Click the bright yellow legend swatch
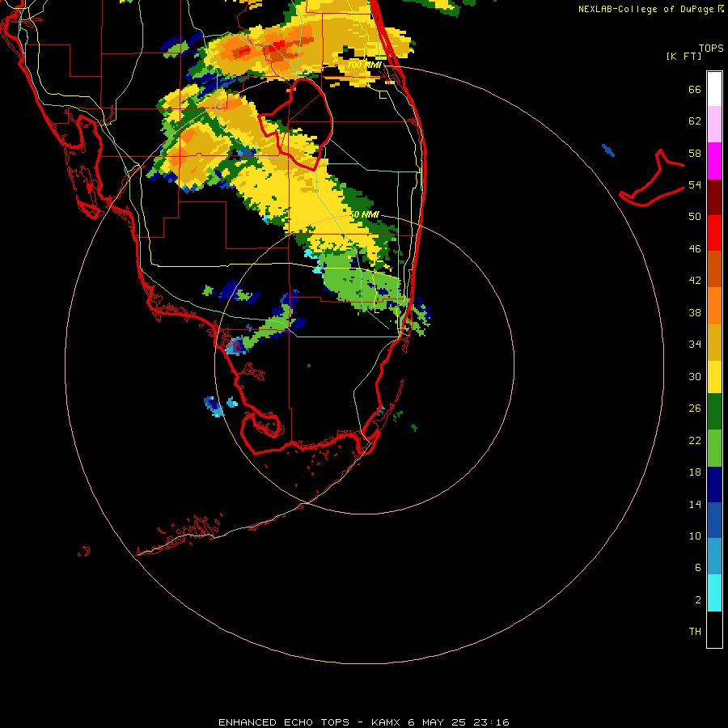 (714, 377)
